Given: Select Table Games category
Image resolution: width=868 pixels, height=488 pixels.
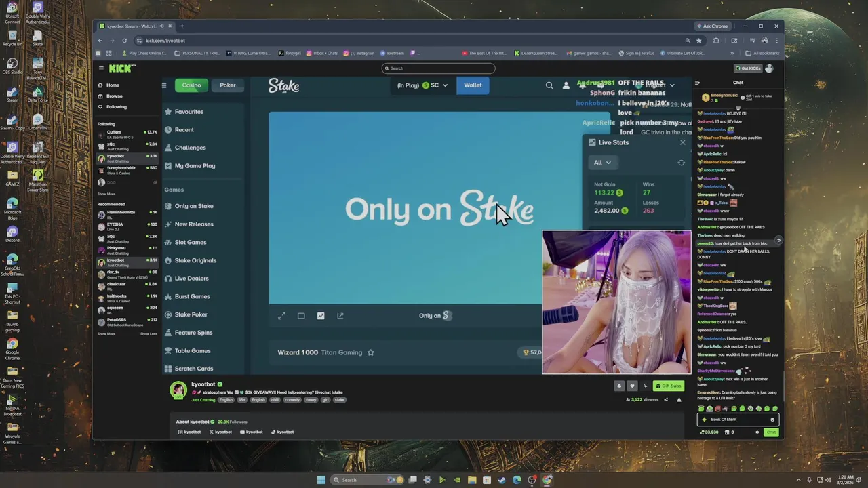Looking at the screenshot, I should click(188, 351).
